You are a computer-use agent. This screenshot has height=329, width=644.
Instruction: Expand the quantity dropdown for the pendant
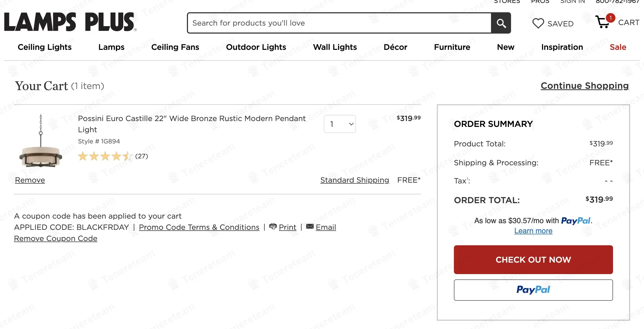click(x=340, y=124)
